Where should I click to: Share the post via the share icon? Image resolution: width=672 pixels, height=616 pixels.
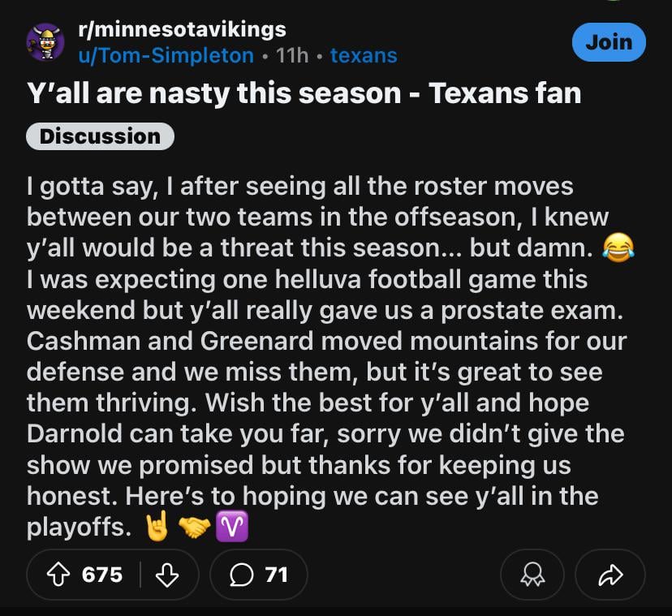click(x=610, y=575)
